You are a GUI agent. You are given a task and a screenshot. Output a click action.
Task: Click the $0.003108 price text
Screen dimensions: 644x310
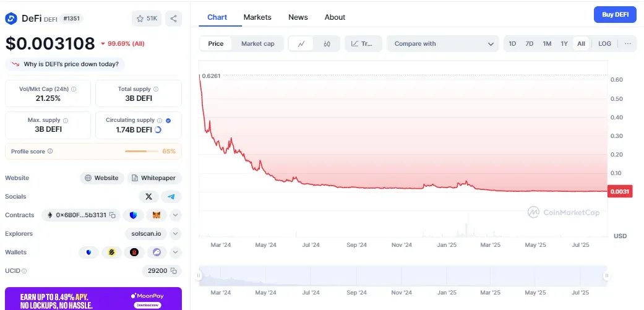[x=50, y=43]
